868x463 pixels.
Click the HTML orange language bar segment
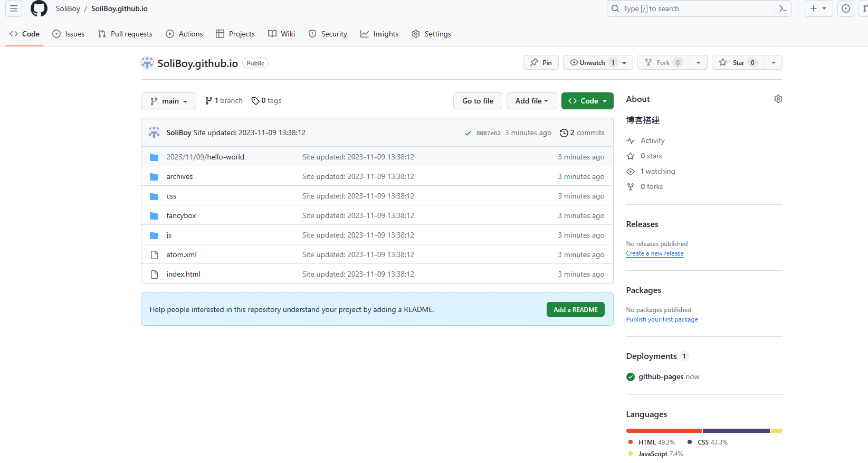click(x=664, y=431)
